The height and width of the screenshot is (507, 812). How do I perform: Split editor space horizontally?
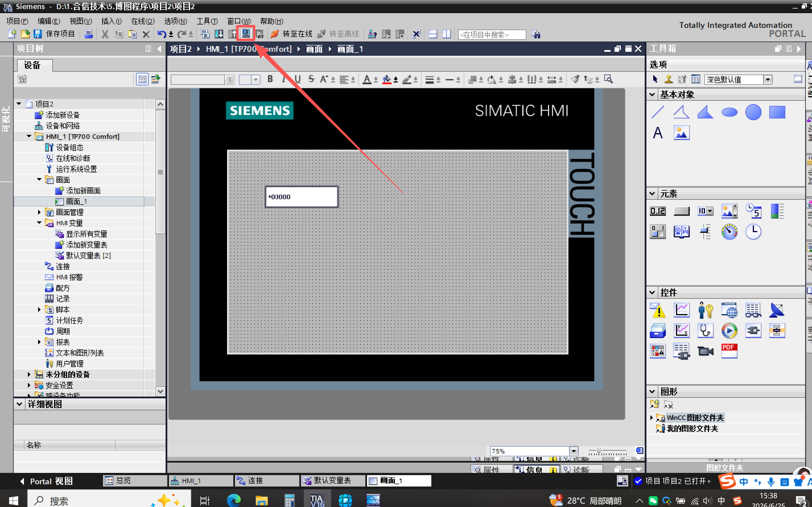click(x=432, y=34)
